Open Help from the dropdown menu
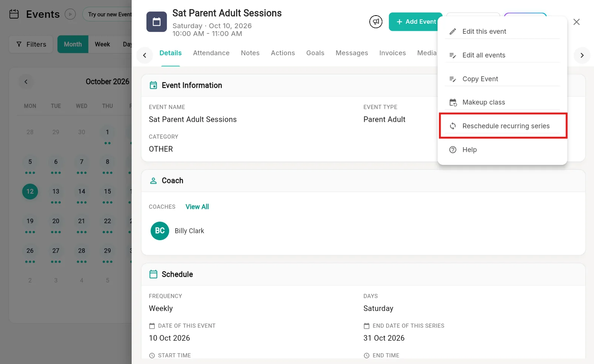This screenshot has width=594, height=364. point(502,150)
